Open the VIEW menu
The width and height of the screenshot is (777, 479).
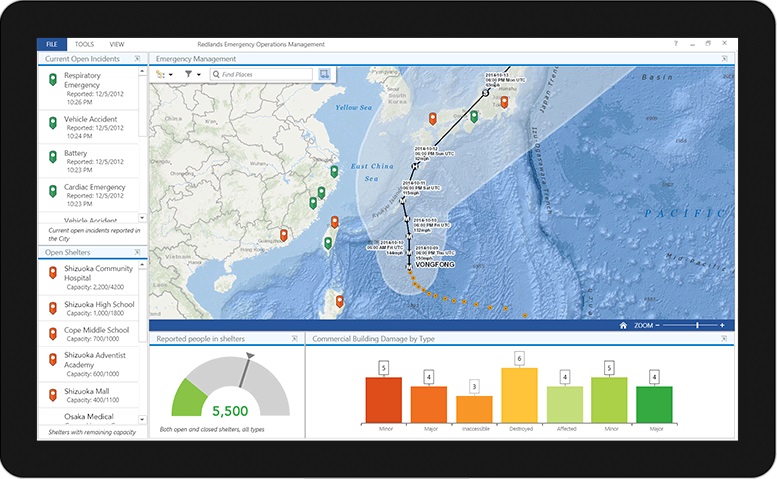point(117,44)
